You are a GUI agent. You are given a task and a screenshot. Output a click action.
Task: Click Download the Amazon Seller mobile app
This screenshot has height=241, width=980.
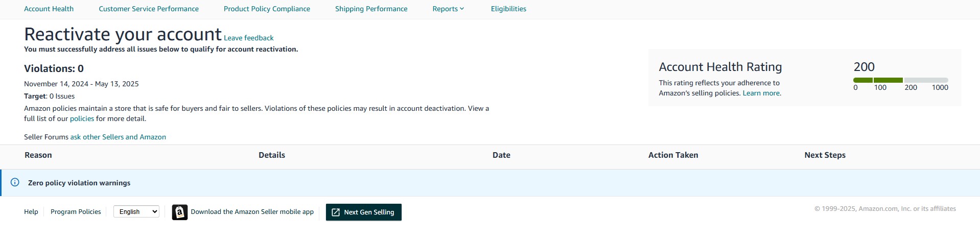tap(252, 211)
